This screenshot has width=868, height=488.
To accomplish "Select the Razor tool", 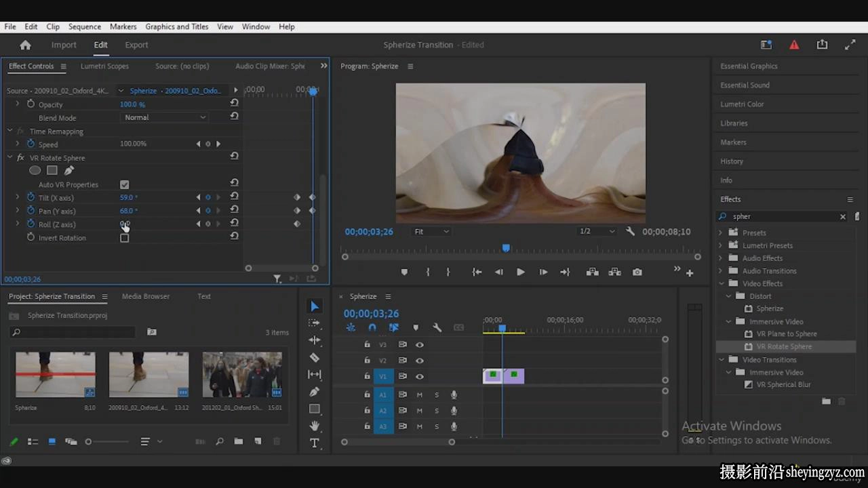I will coord(314,357).
